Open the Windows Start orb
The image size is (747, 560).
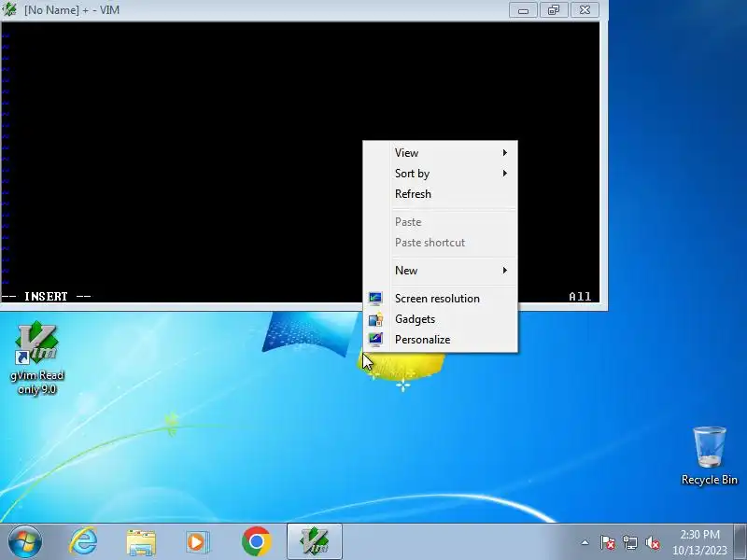coord(25,541)
